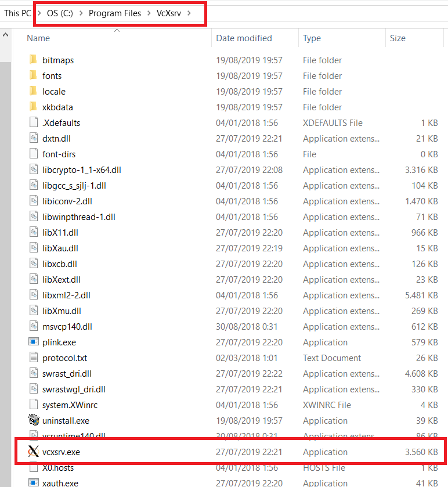Click the swrast_dri.dll icon
This screenshot has width=448, height=487.
point(34,373)
